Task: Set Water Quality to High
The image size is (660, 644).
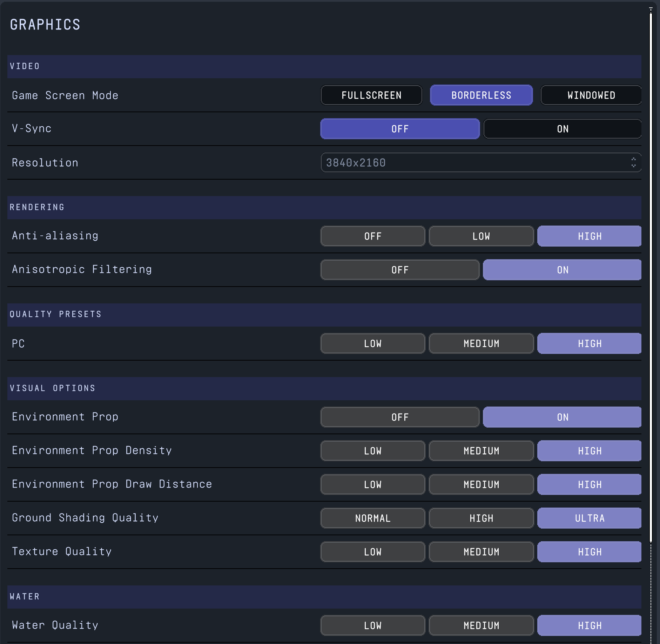Action: (x=590, y=625)
